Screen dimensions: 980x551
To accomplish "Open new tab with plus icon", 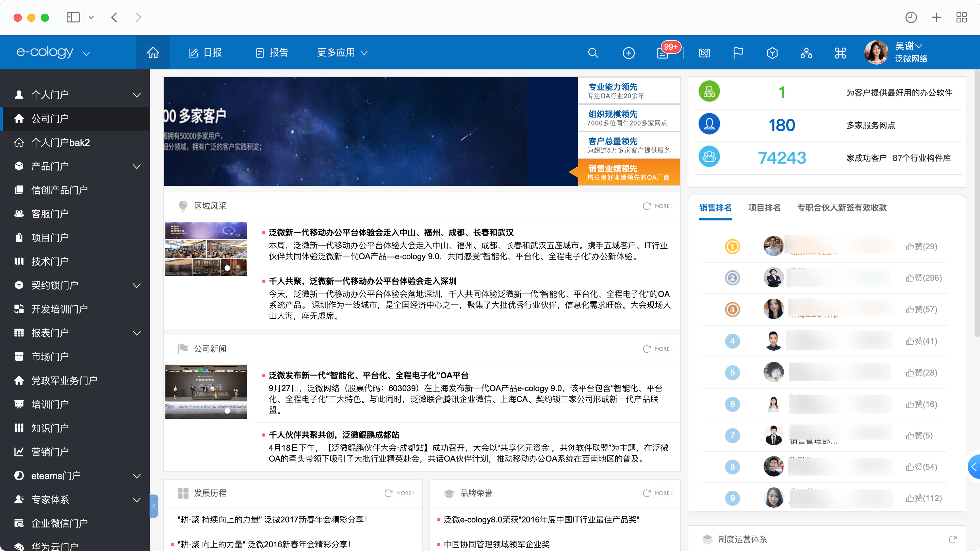I will pyautogui.click(x=936, y=17).
